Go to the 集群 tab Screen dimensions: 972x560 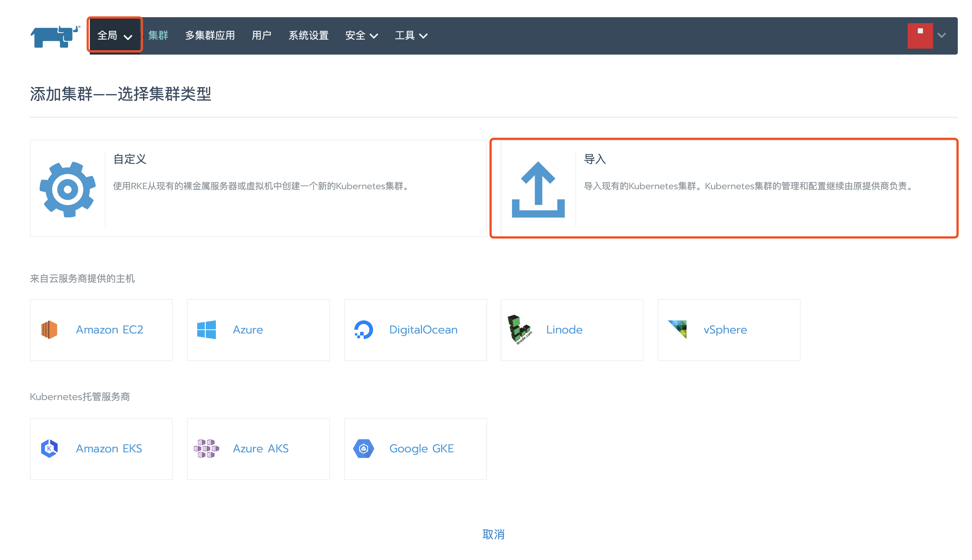coord(158,36)
